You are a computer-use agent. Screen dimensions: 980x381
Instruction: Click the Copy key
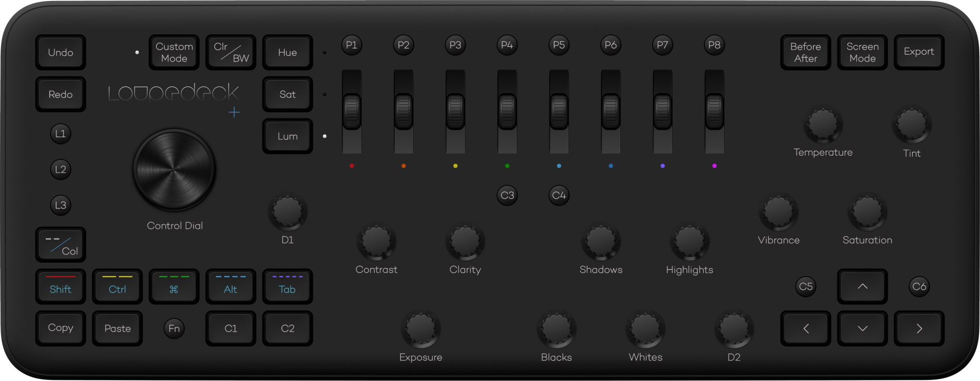61,329
